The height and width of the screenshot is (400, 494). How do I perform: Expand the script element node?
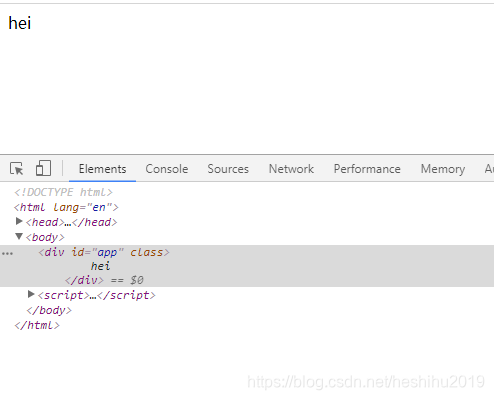click(x=31, y=294)
